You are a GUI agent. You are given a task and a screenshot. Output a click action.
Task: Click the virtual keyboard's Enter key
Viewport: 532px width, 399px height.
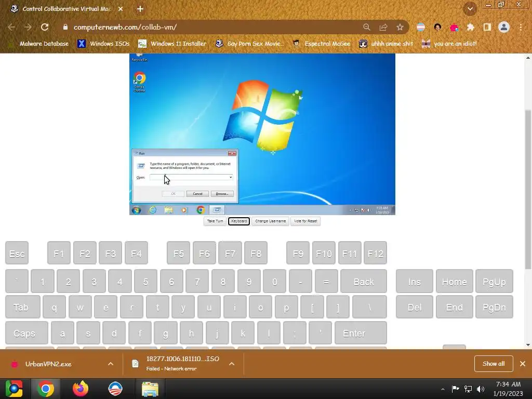pos(361,333)
